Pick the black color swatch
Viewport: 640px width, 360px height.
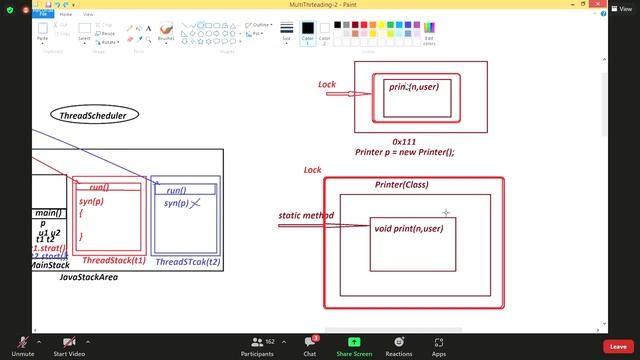click(x=338, y=25)
